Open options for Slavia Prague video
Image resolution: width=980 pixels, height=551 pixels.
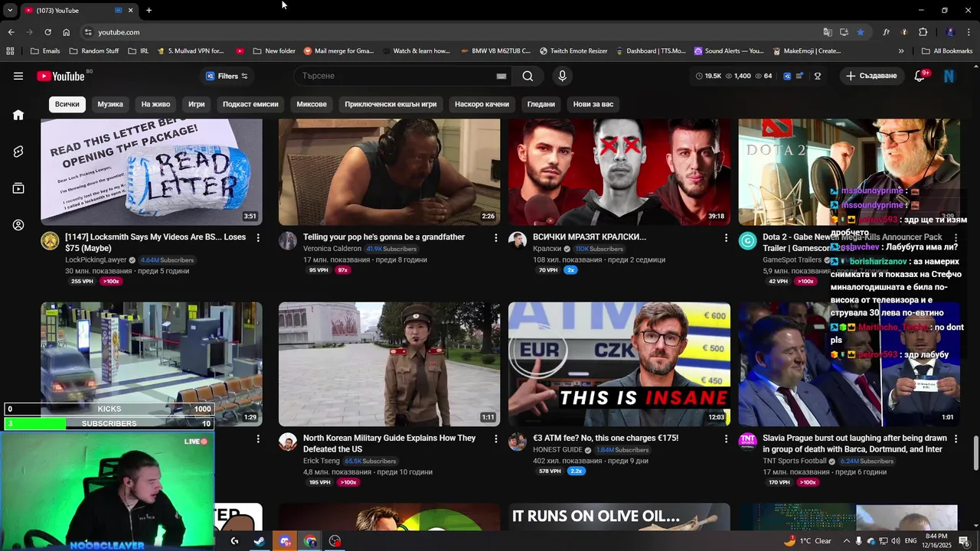coord(955,439)
